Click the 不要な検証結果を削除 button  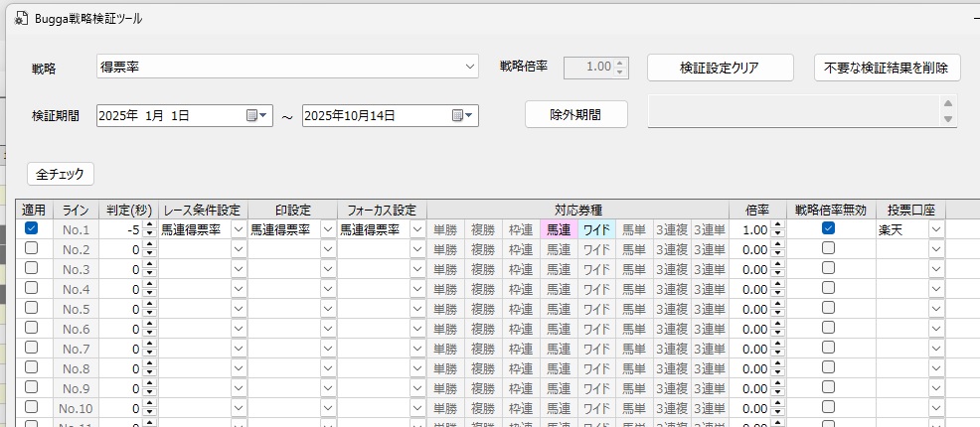point(887,68)
